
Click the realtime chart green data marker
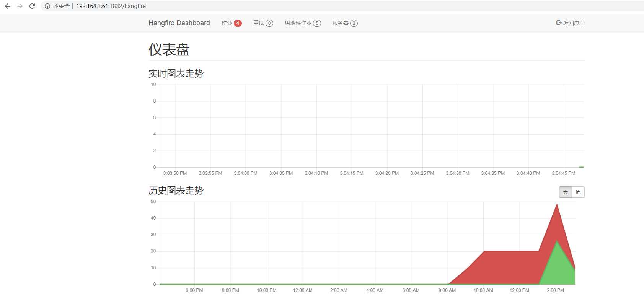(581, 167)
